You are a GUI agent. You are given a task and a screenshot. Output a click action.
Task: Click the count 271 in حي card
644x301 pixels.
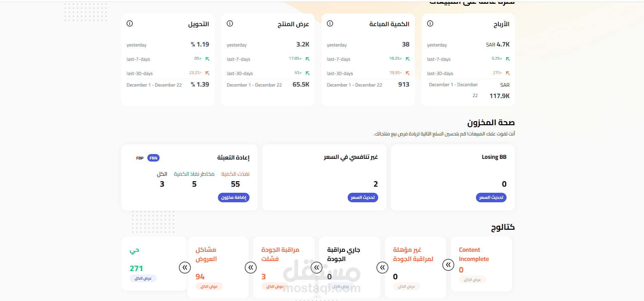tap(136, 268)
